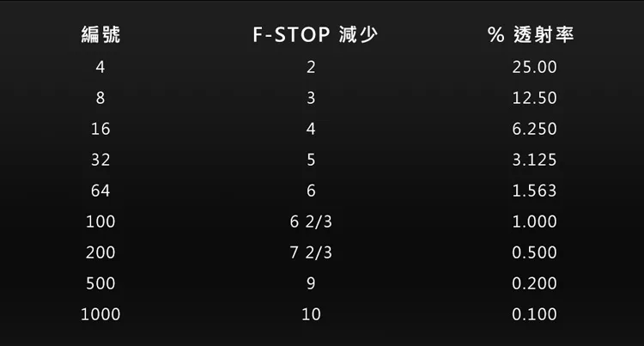
Task: Click number 32 in 編號 column
Action: (100, 161)
